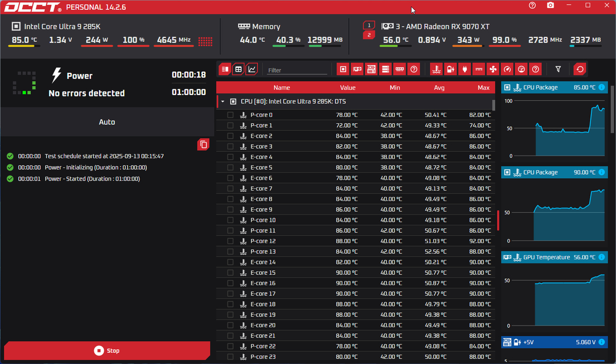Check the P-core 0 checkbox

coord(230,115)
